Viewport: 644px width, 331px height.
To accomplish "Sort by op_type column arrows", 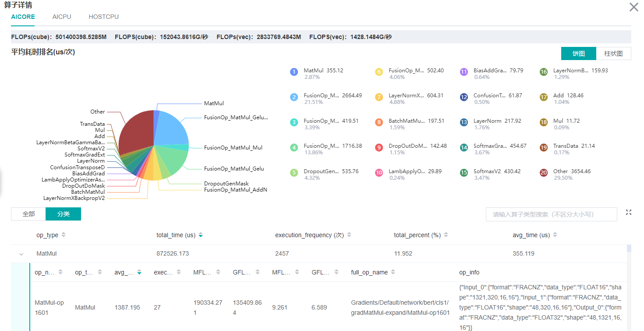I will 64,235.
